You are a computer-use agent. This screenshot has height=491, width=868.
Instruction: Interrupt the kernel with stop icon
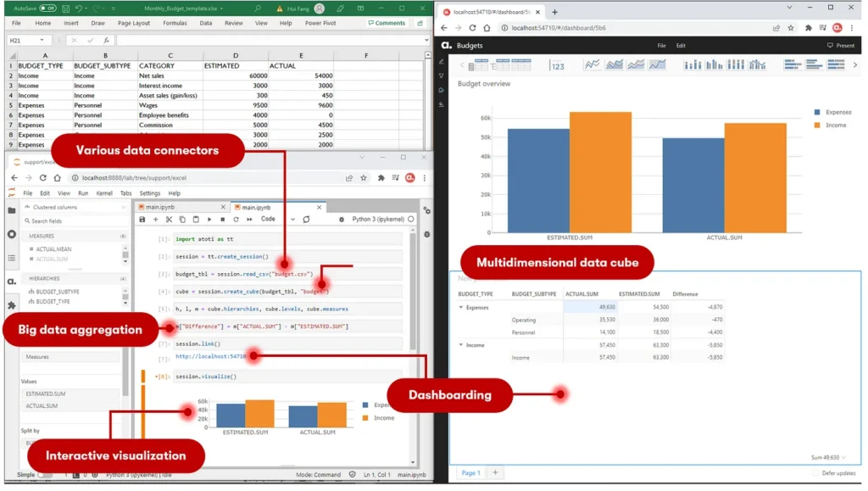pyautogui.click(x=223, y=220)
